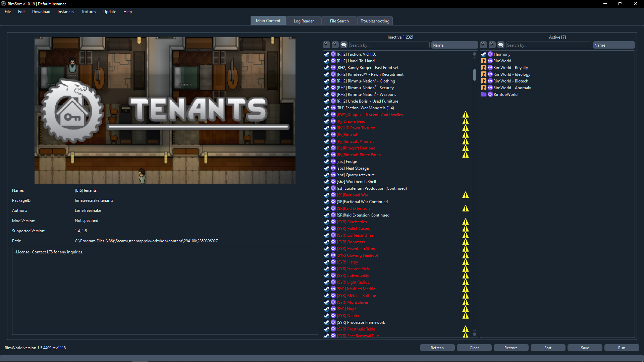
Task: Click the Restore button
Action: click(x=511, y=348)
